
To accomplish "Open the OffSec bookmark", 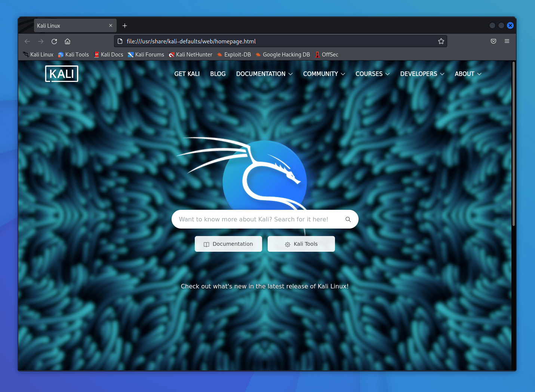I will click(x=326, y=54).
